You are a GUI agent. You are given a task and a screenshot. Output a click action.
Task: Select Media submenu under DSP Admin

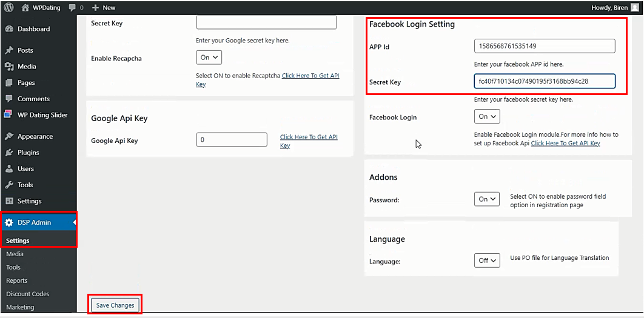click(15, 254)
